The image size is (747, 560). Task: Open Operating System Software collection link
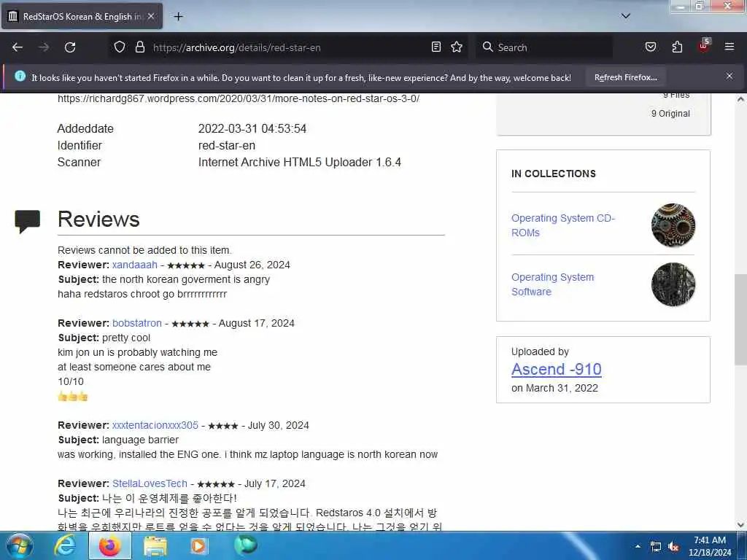(x=553, y=284)
